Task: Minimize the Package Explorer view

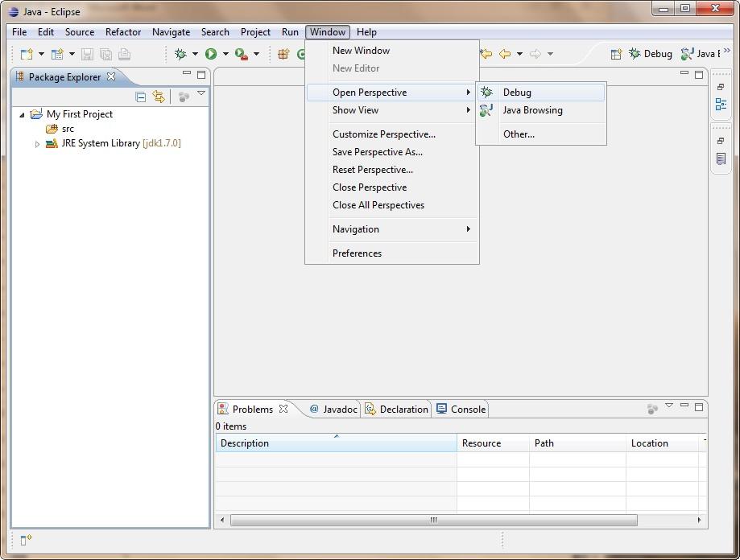Action: [187, 73]
